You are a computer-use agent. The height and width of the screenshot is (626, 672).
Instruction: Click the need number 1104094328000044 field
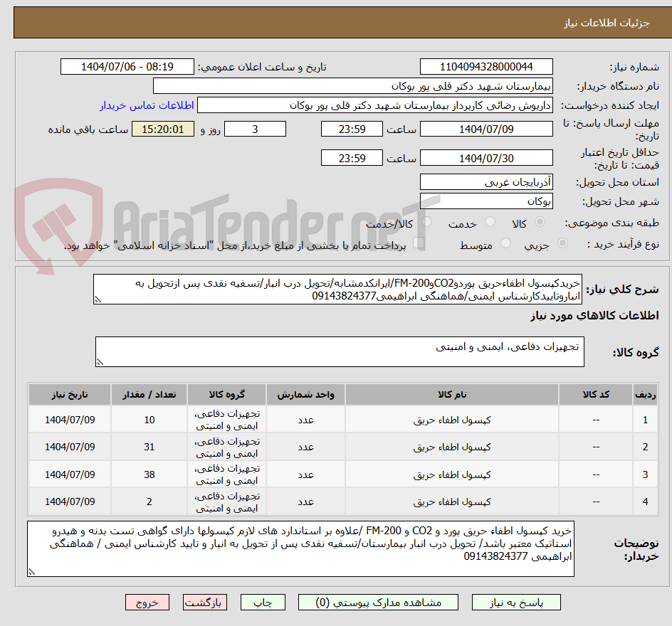click(x=486, y=66)
